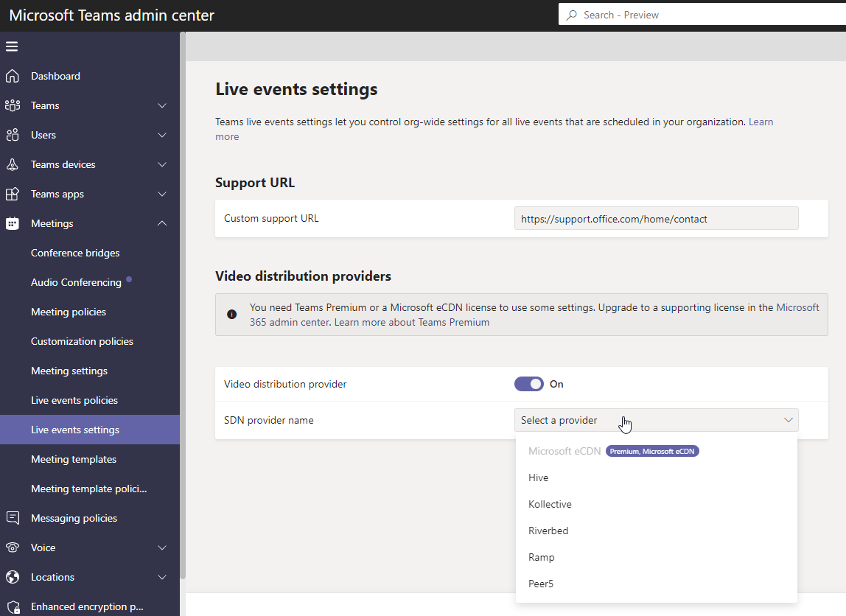Image resolution: width=846 pixels, height=616 pixels.
Task: Click the search magnifier icon
Action: click(571, 15)
